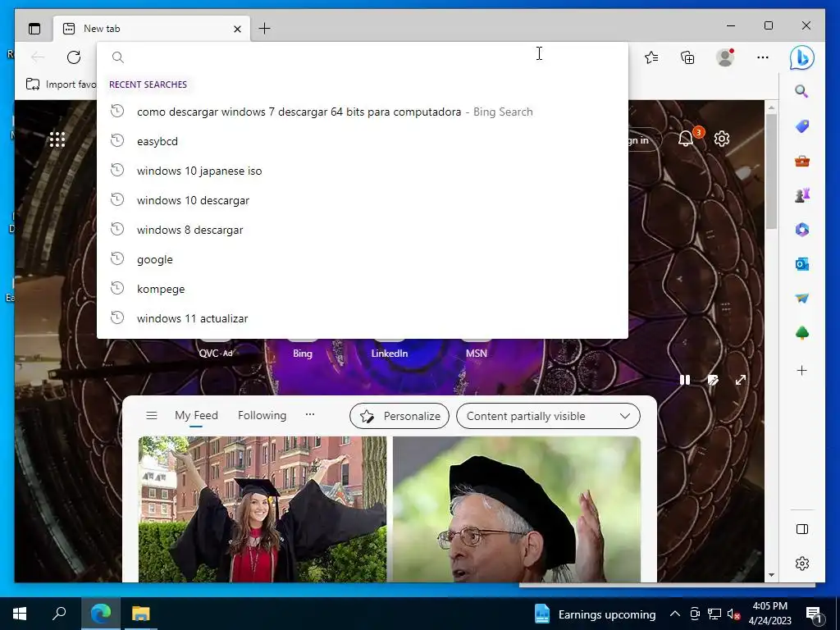Open the taskbar search magnifier
Screen dimensions: 840x630
tap(59, 614)
